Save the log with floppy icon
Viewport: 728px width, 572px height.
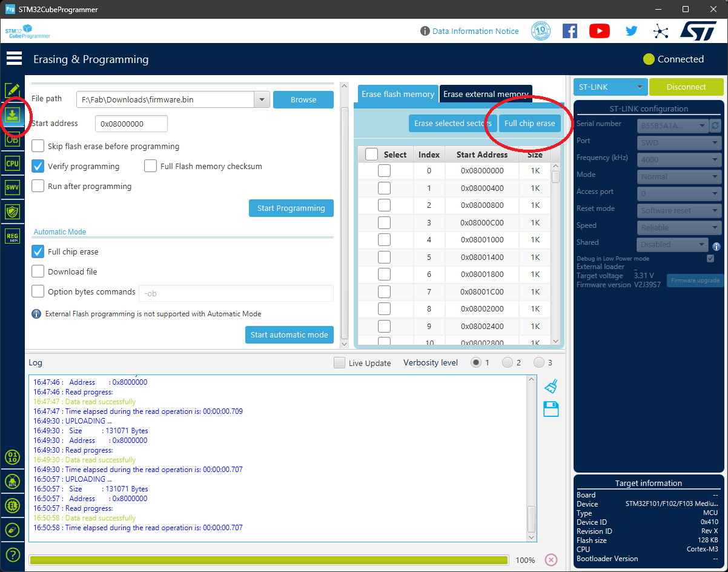click(x=551, y=409)
